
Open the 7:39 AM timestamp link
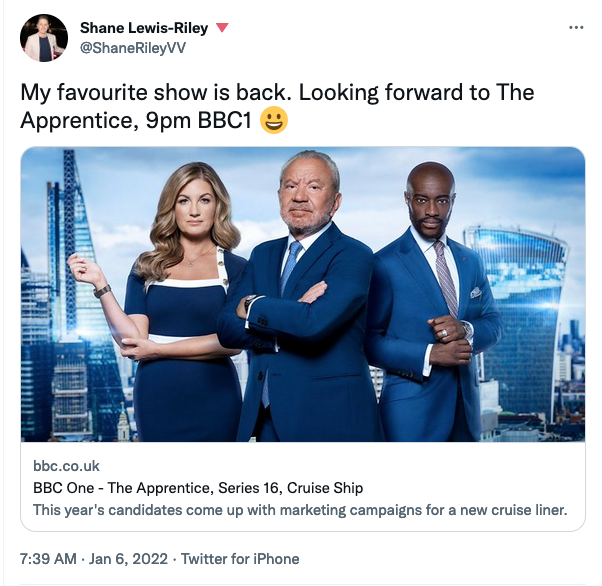click(48, 559)
